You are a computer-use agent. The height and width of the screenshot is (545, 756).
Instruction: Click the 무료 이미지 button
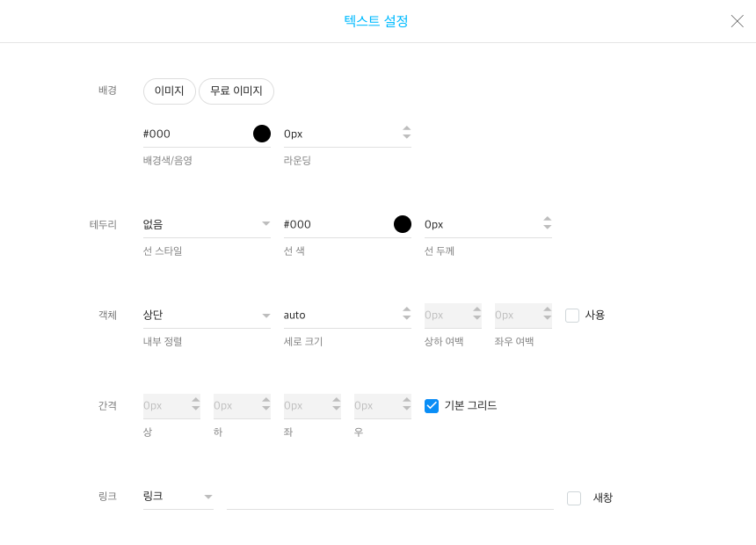click(x=236, y=91)
